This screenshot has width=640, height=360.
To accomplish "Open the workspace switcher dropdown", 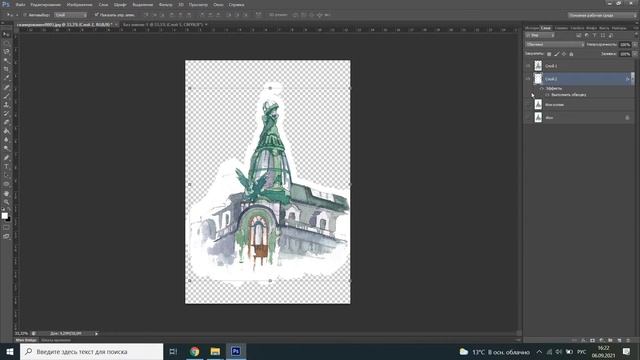I will click(602, 15).
